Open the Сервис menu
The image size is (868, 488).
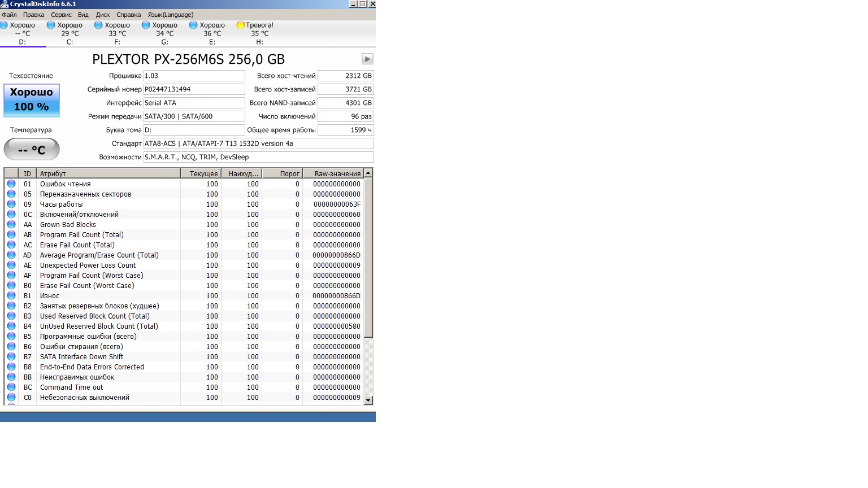tap(61, 15)
